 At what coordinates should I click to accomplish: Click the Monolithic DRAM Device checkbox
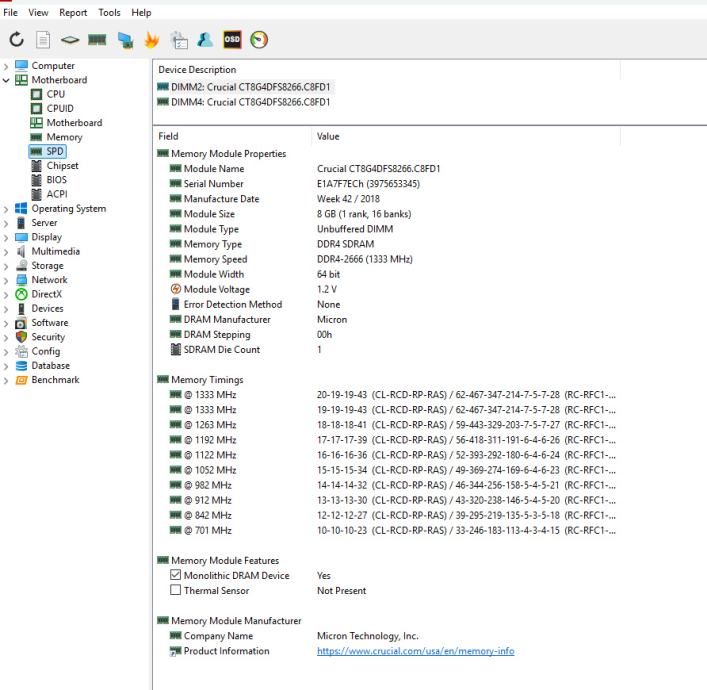[x=176, y=575]
